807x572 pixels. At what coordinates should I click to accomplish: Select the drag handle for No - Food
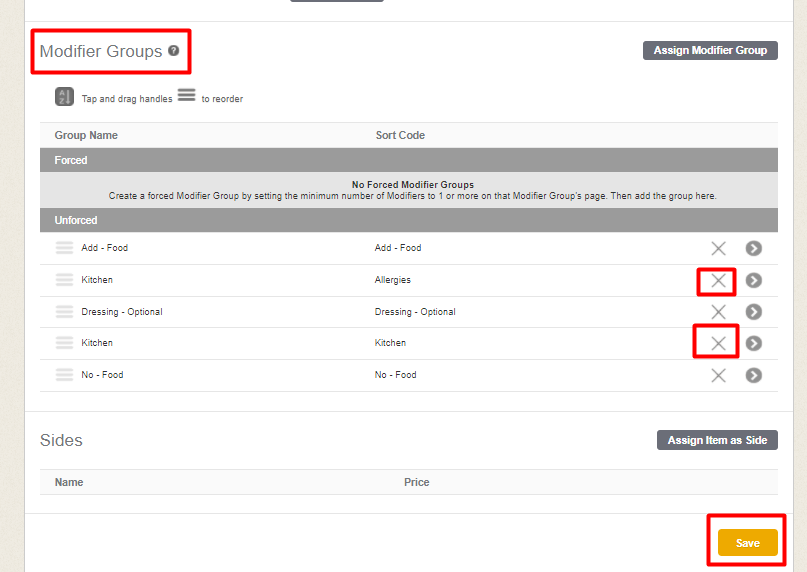point(64,375)
